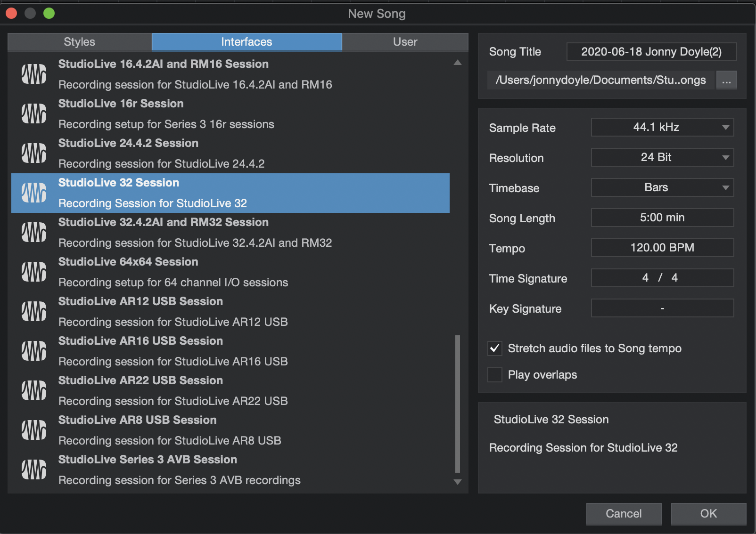The height and width of the screenshot is (534, 756).
Task: Click the Cancel button
Action: click(x=624, y=514)
